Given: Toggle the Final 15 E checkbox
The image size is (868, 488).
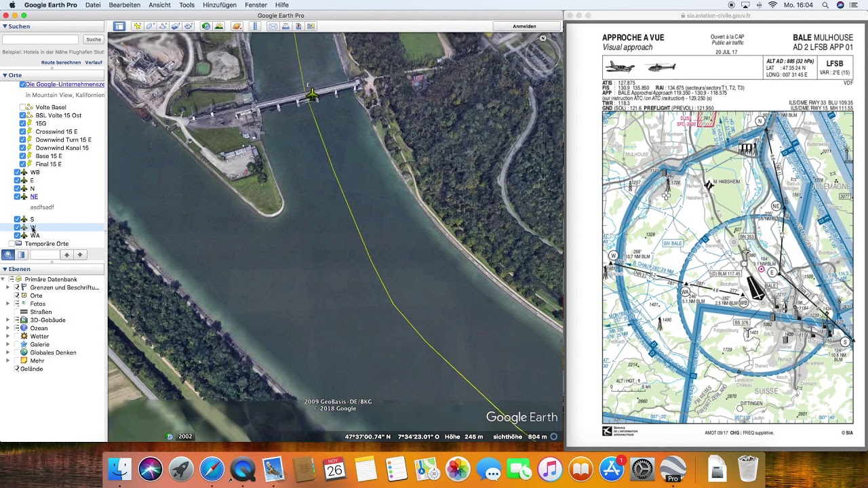Looking at the screenshot, I should pyautogui.click(x=22, y=164).
